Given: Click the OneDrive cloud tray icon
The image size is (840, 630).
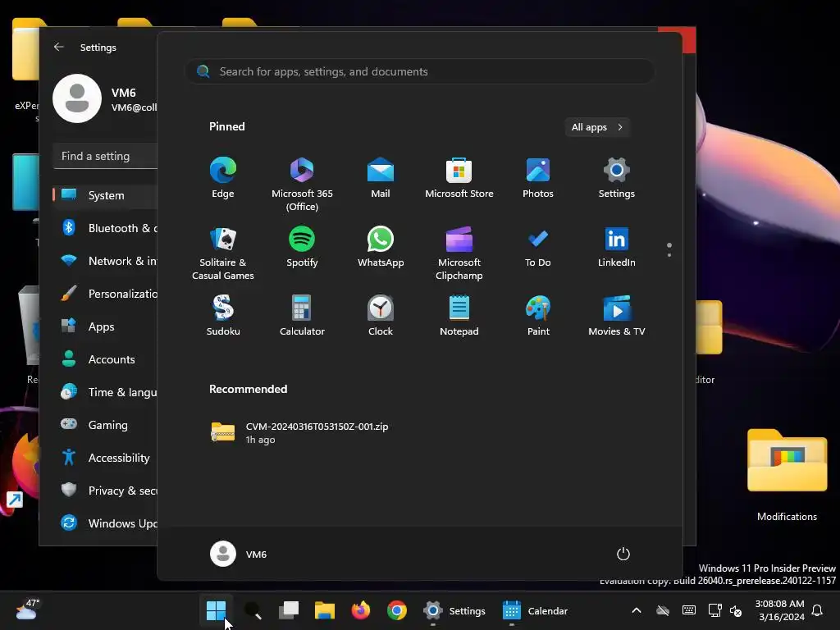Looking at the screenshot, I should coord(663,610).
